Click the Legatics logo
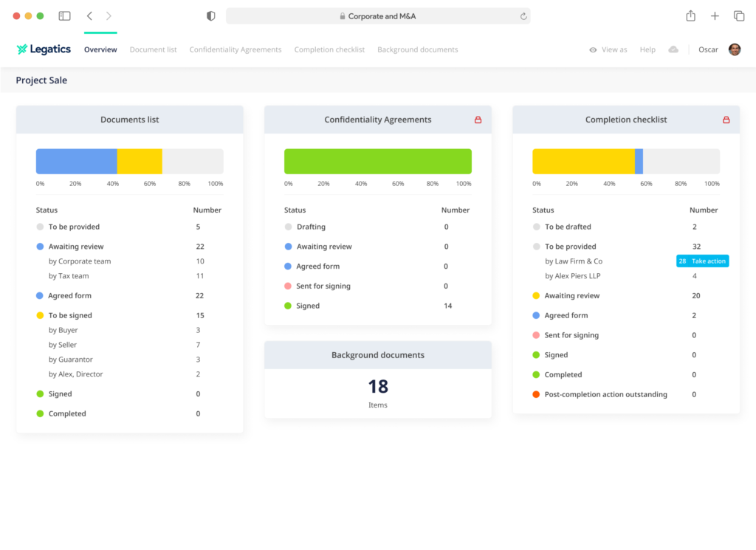This screenshot has width=756, height=550. tap(44, 49)
